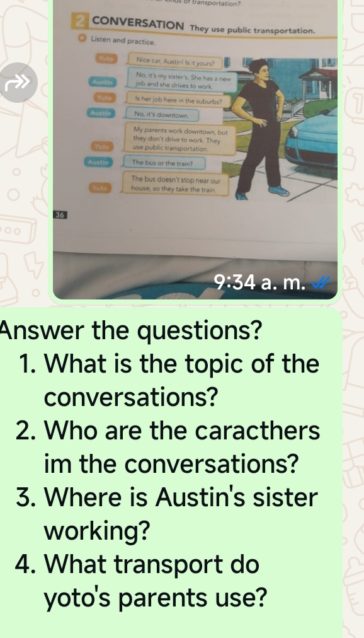
Task: Tap question 1 about the conversation topic
Action: [169, 380]
